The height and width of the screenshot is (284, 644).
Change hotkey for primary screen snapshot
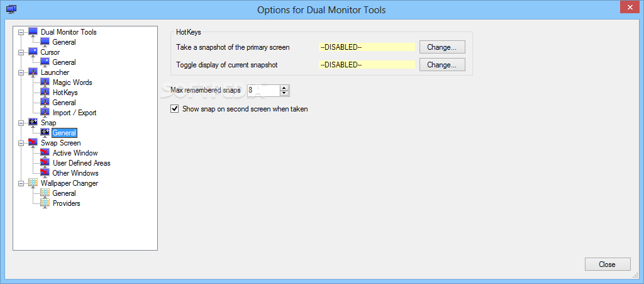click(x=442, y=47)
